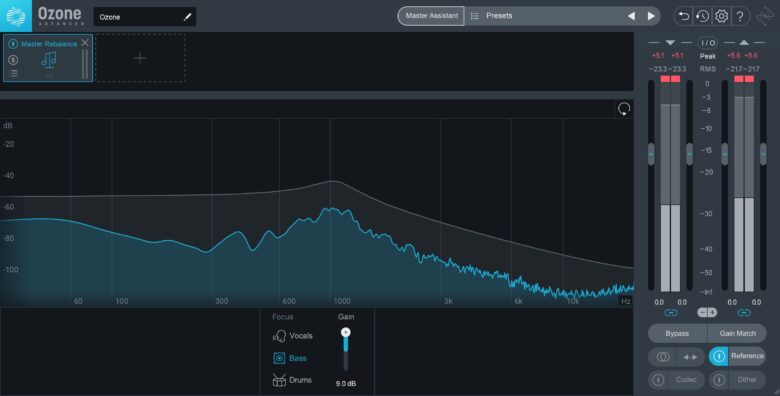
Task: Add a new module with plus slot
Action: (140, 58)
